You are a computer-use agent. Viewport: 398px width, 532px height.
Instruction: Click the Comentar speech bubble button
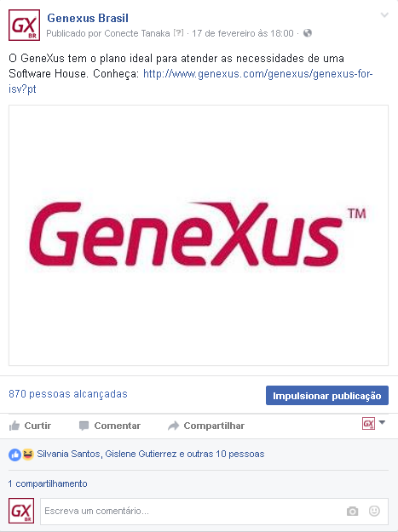(109, 426)
